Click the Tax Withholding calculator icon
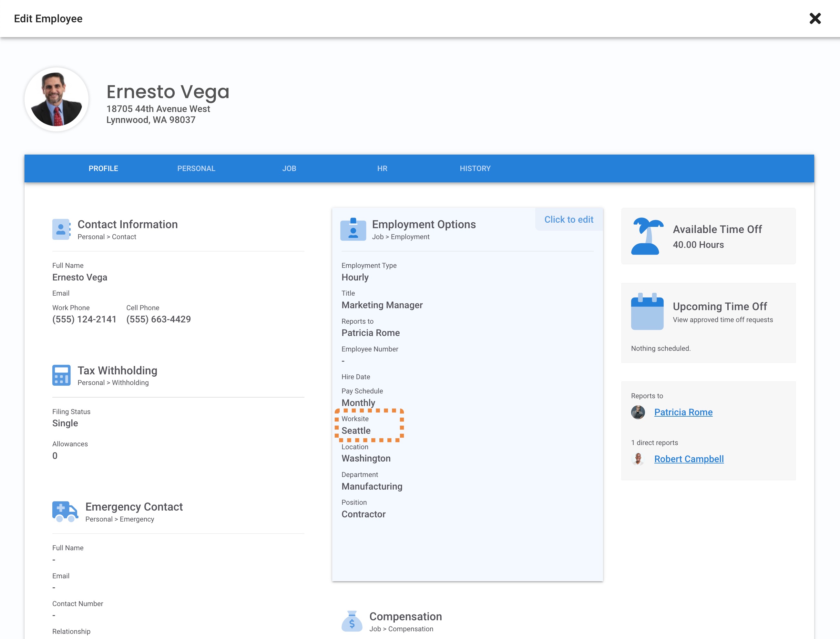This screenshot has height=639, width=840. point(61,375)
